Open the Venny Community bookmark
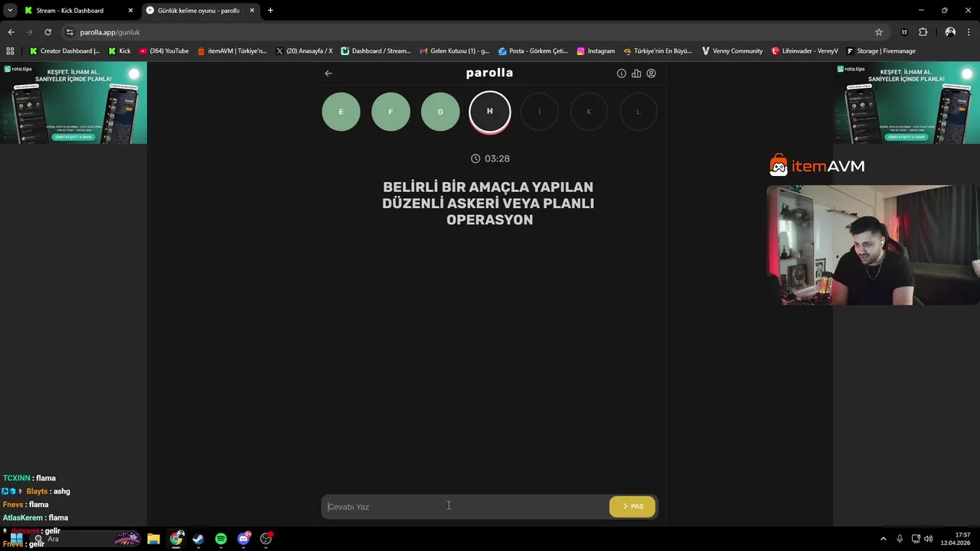980x551 pixels. (x=732, y=51)
